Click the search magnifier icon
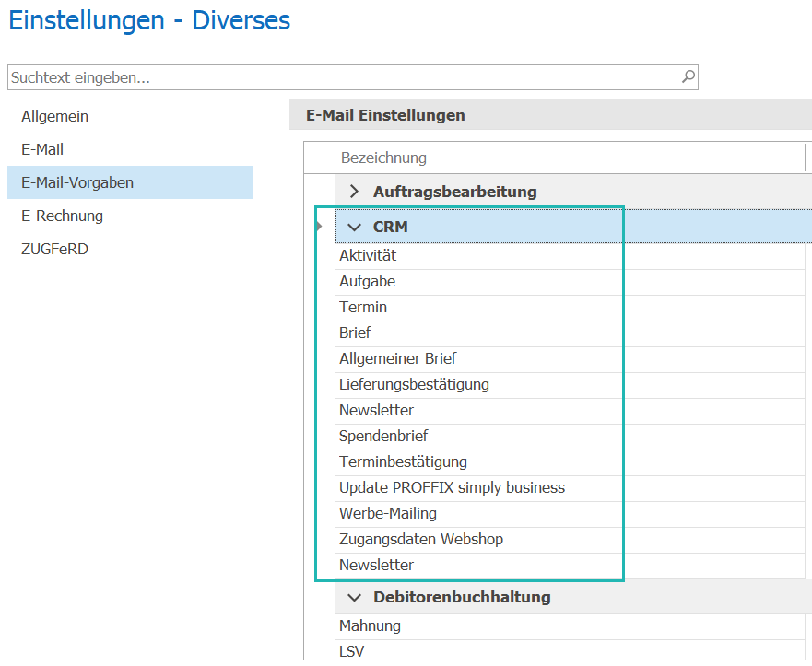This screenshot has height=666, width=812. coord(688,77)
